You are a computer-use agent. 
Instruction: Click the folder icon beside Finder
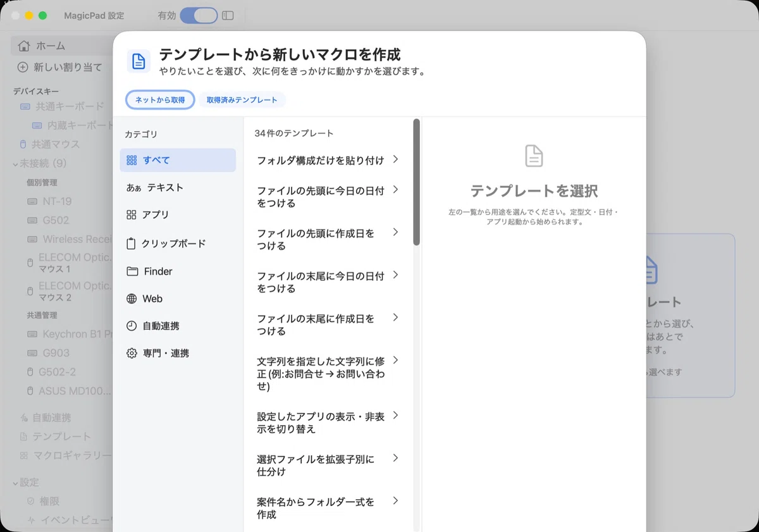point(132,271)
